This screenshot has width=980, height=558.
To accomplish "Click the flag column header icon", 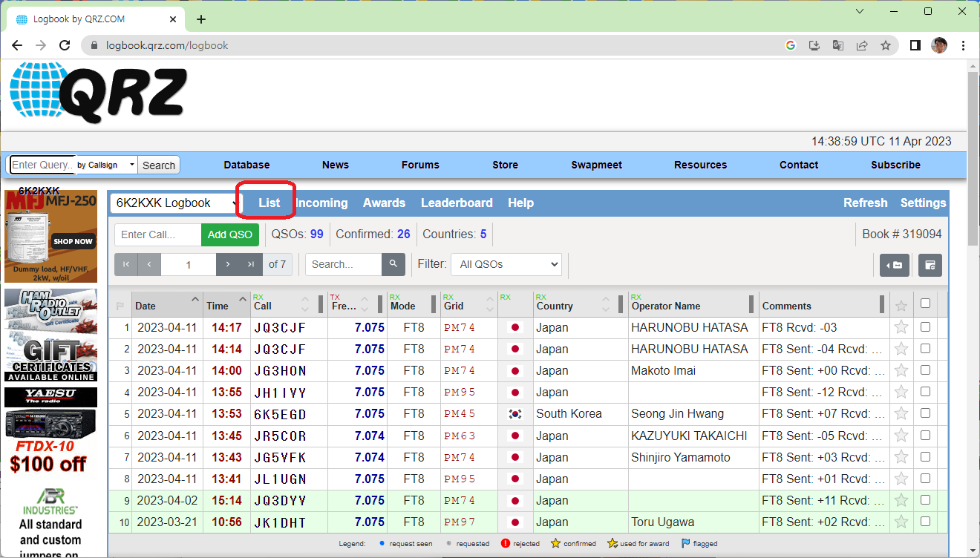I will click(120, 306).
